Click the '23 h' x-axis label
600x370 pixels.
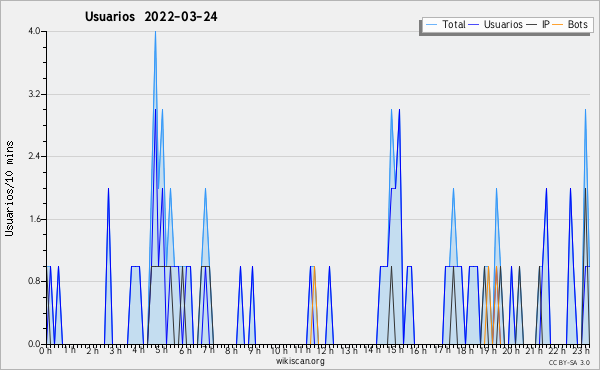[x=582, y=350]
